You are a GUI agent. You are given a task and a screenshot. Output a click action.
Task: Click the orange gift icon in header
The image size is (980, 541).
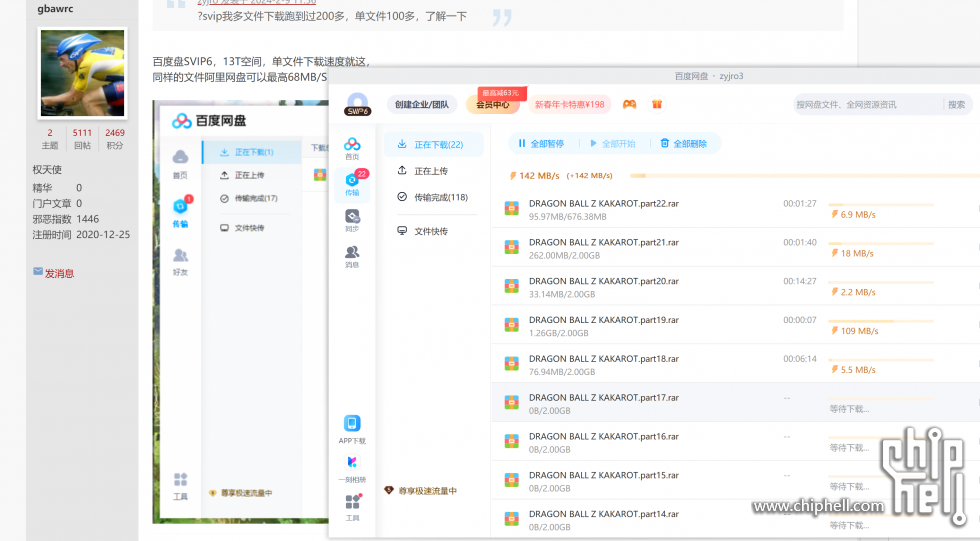click(657, 104)
